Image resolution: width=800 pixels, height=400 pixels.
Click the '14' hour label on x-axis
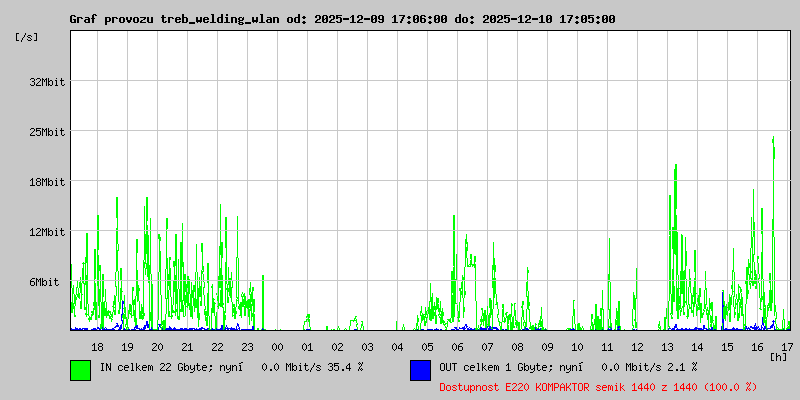click(x=697, y=347)
